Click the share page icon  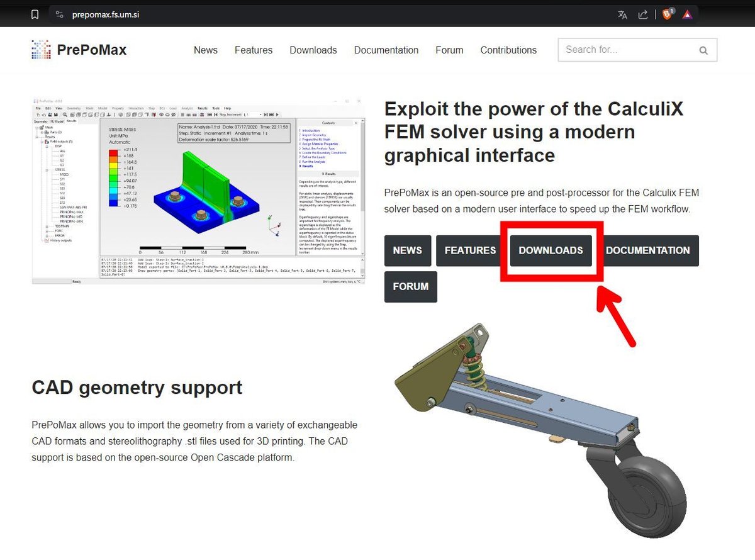pyautogui.click(x=643, y=14)
